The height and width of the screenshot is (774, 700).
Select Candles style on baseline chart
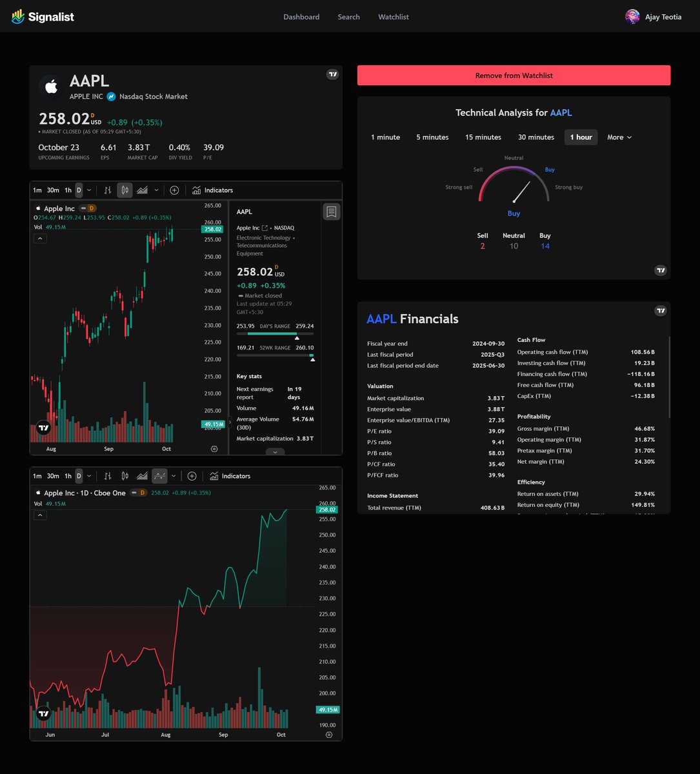(125, 476)
